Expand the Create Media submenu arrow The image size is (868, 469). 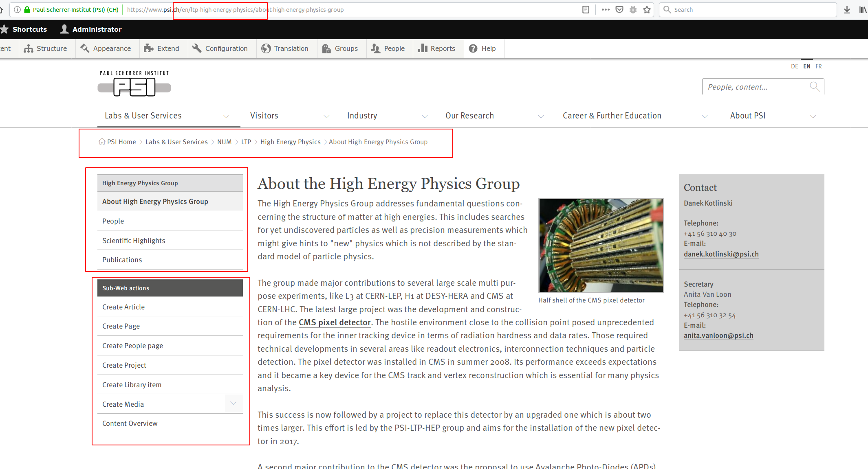(234, 403)
